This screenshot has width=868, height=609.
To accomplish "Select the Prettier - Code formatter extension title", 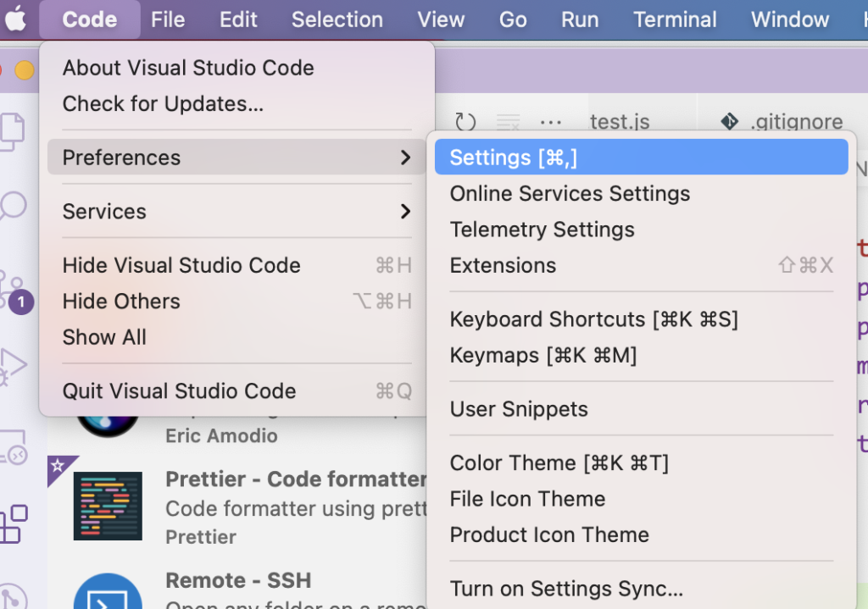I will point(296,479).
